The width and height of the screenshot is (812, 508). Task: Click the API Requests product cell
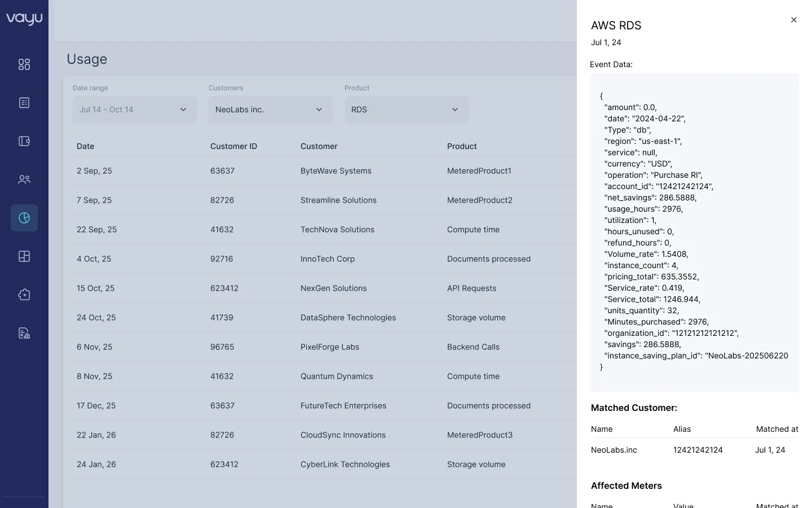pyautogui.click(x=472, y=288)
